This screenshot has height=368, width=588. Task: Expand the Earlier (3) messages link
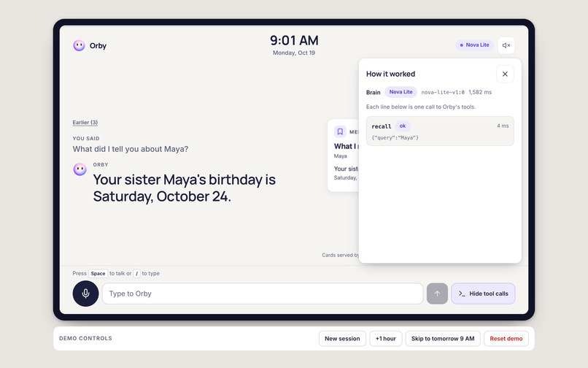(x=85, y=123)
